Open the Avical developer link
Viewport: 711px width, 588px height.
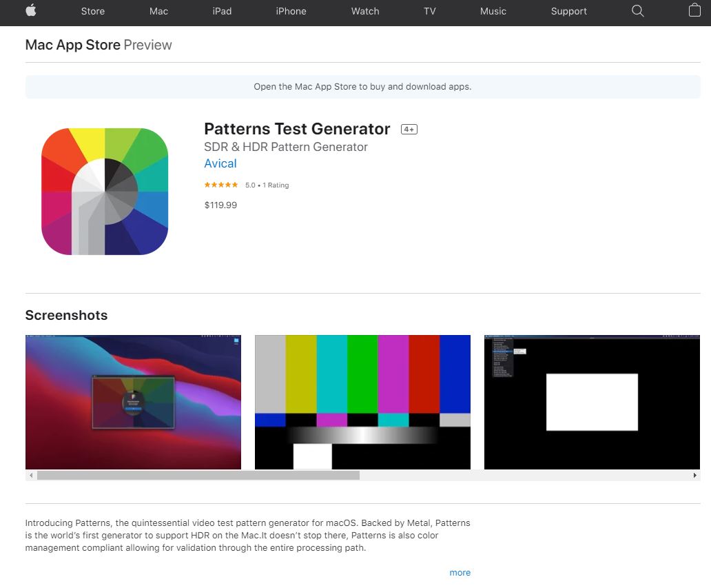point(220,163)
